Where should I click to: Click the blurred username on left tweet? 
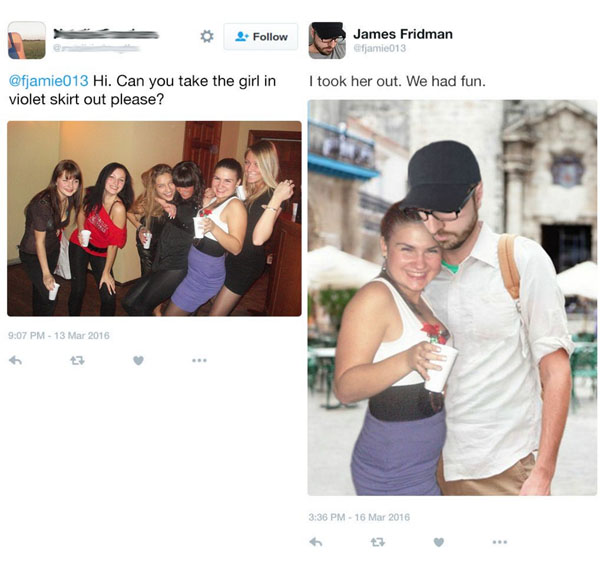[106, 34]
